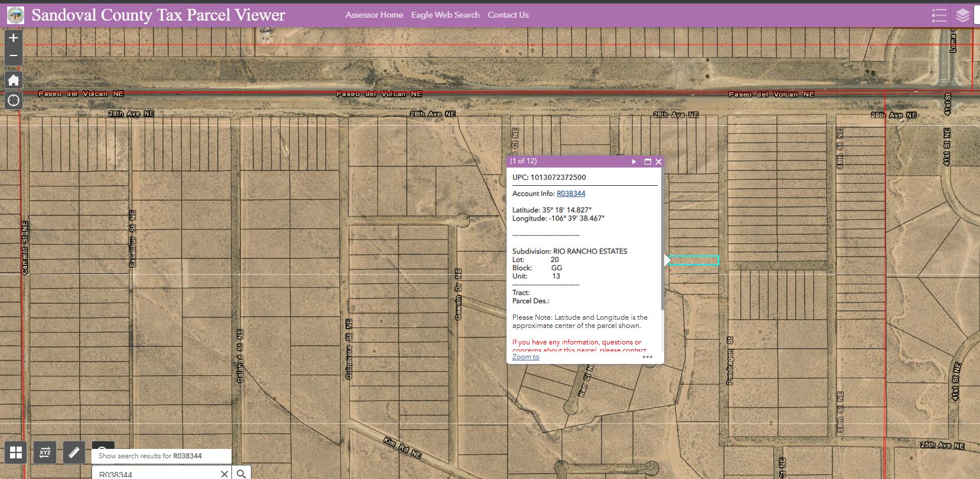
Task: Open the measurement ruler tool
Action: click(x=74, y=452)
